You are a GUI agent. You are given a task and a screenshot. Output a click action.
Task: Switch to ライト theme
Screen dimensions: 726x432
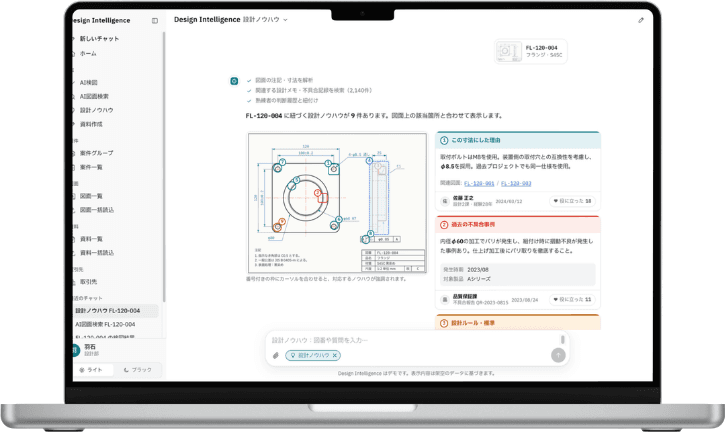coord(91,370)
